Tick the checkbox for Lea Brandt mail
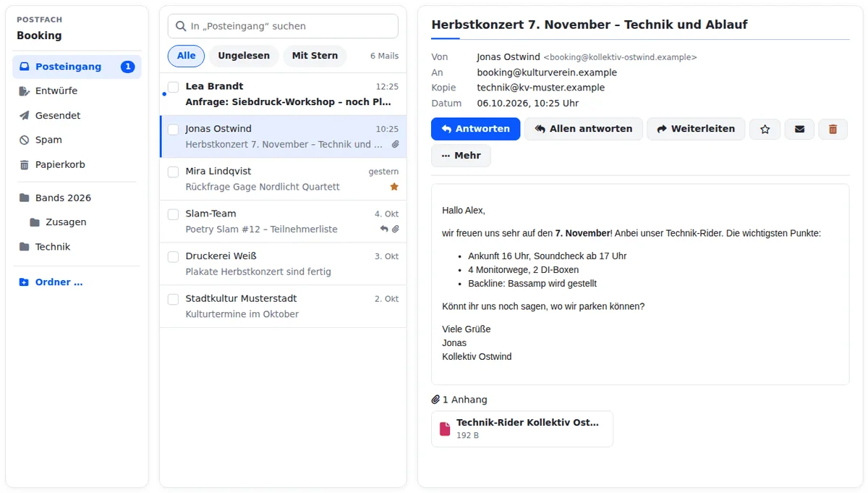The height and width of the screenshot is (493, 868). (x=174, y=87)
